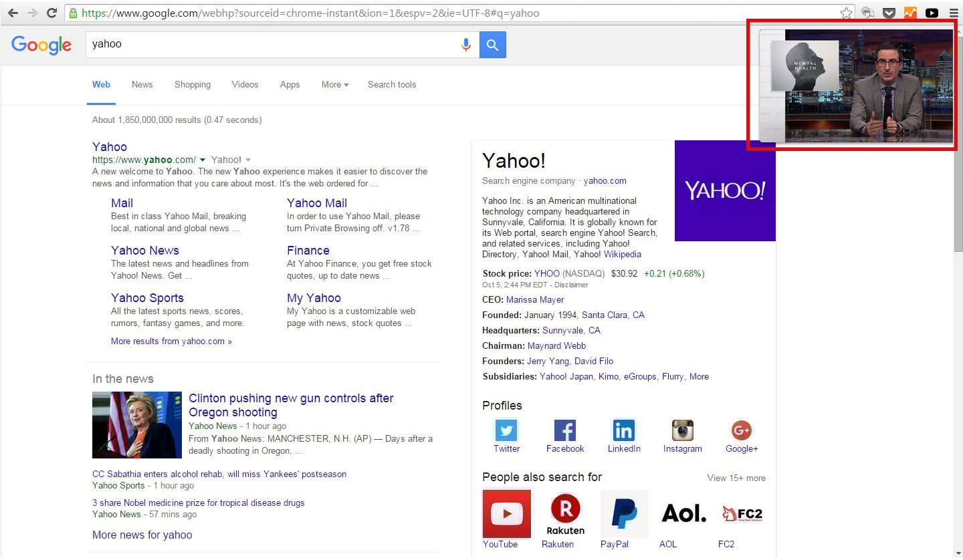The height and width of the screenshot is (560, 963).
Task: Switch to the News tab
Action: coord(142,85)
